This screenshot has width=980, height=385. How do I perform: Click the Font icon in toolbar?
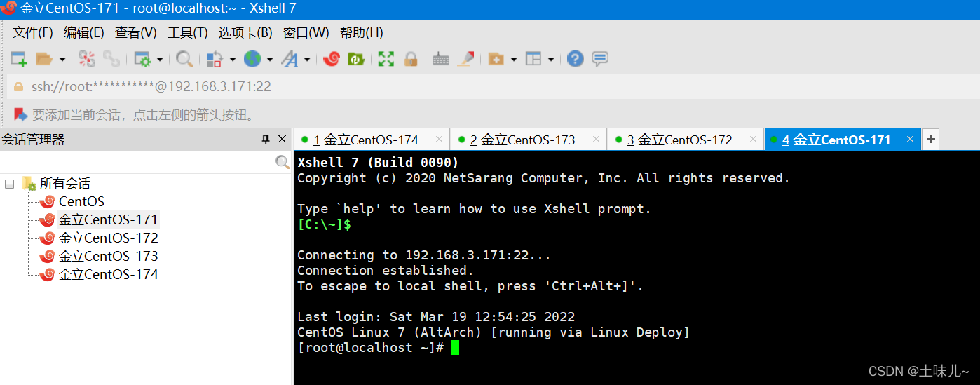290,60
